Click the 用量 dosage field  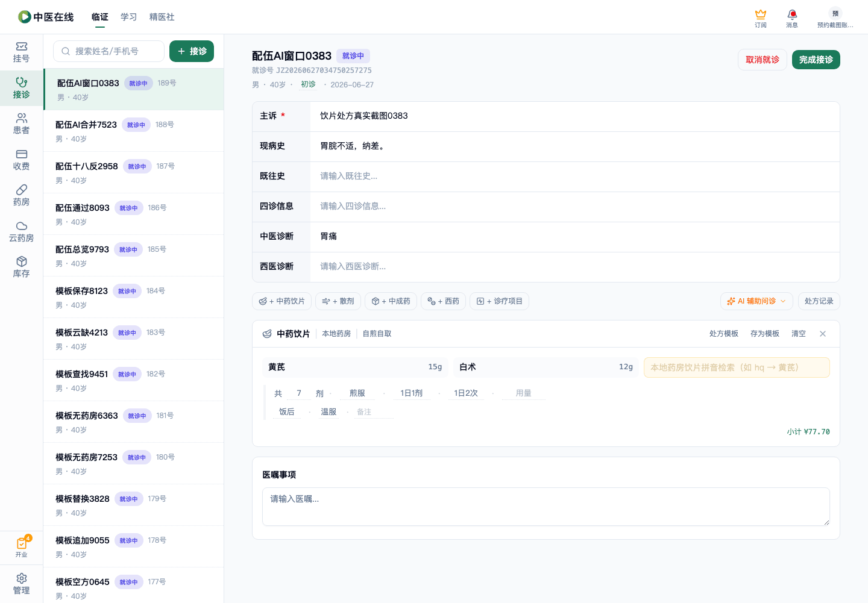[524, 393]
